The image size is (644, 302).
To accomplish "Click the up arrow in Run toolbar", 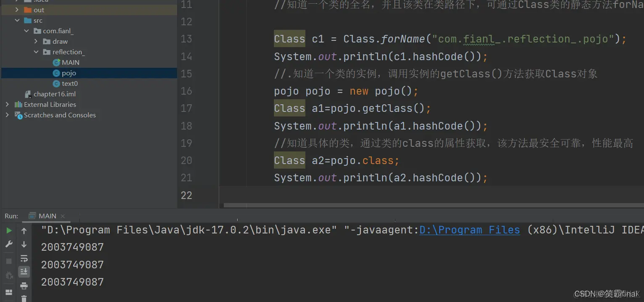I will [x=24, y=230].
